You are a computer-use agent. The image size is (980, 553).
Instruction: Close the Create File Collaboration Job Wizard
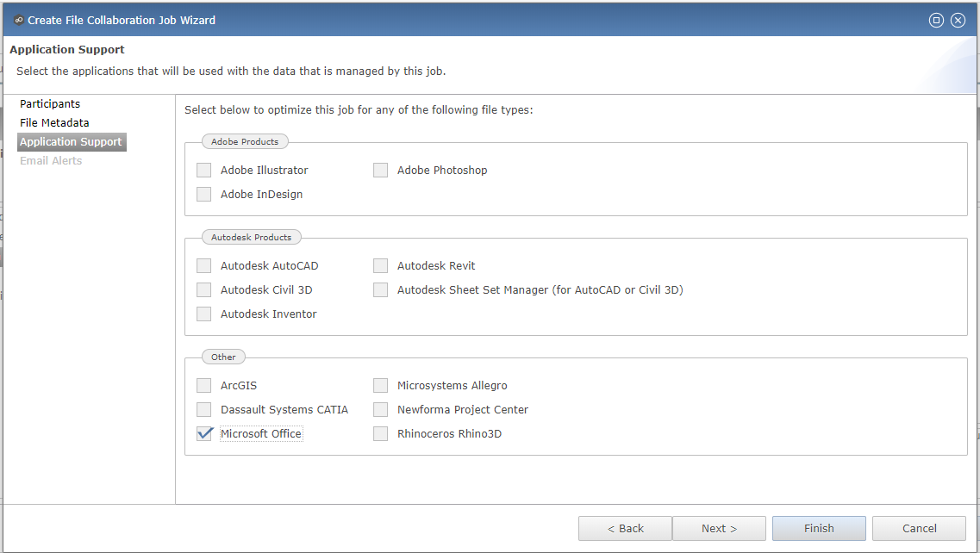(958, 20)
